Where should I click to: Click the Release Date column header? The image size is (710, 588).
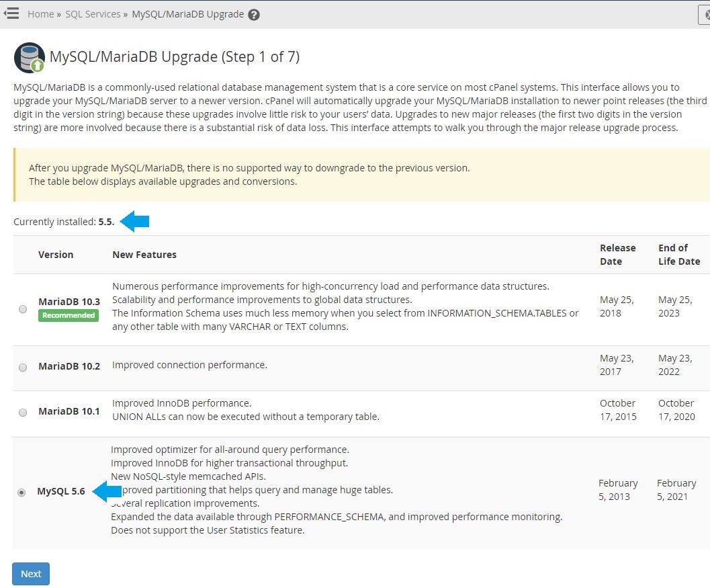point(617,255)
